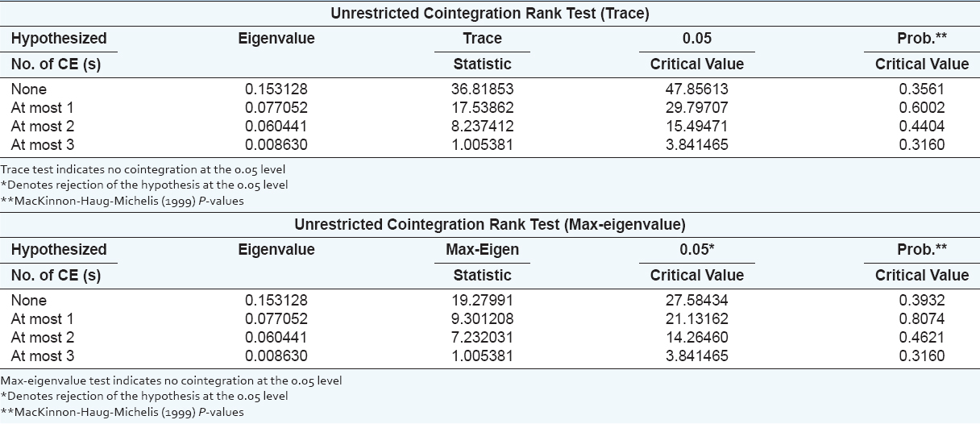
Task: Click the Trace test title heading
Action: point(489,13)
